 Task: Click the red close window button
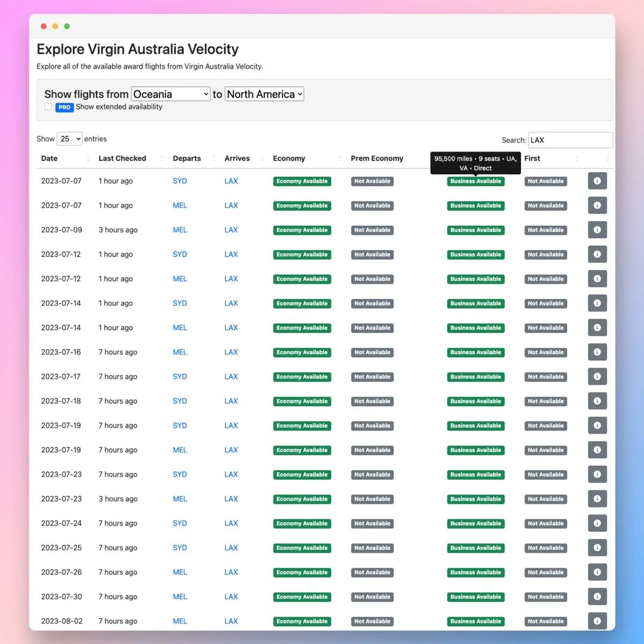[x=43, y=26]
